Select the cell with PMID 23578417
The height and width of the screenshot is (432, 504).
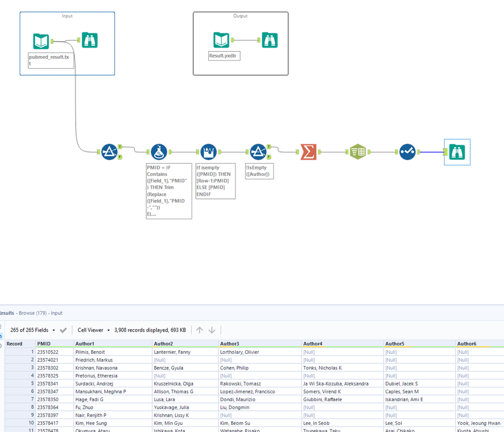pyautogui.click(x=54, y=423)
